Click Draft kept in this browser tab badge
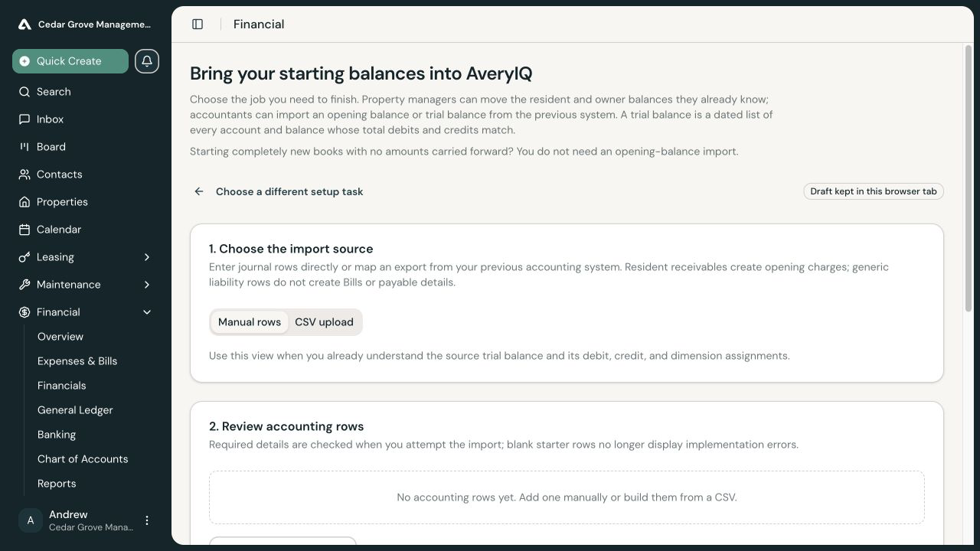 (x=874, y=191)
